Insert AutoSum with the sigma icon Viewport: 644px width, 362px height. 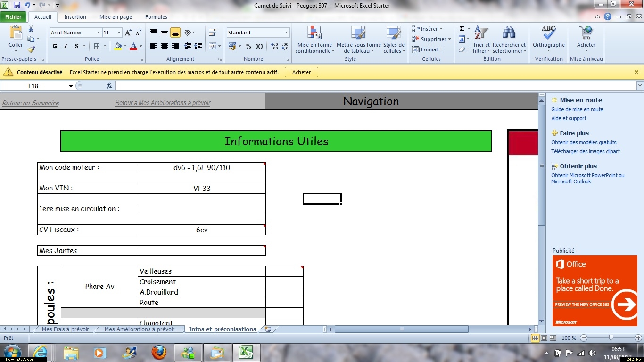(462, 29)
